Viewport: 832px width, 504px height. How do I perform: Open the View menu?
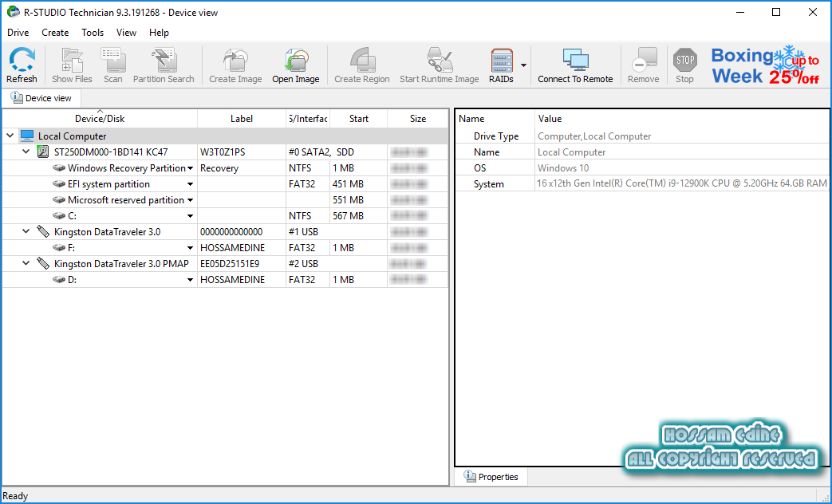point(126,33)
